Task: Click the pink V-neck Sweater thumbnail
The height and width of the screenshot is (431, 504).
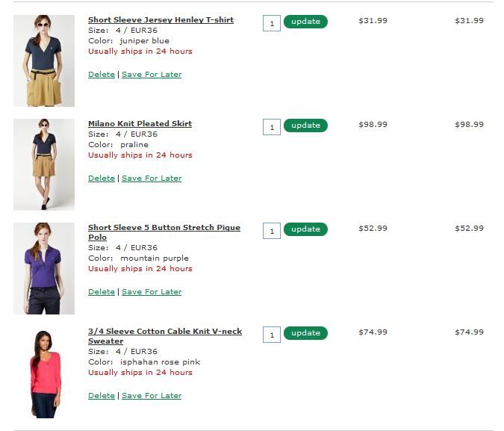Action: pos(44,372)
